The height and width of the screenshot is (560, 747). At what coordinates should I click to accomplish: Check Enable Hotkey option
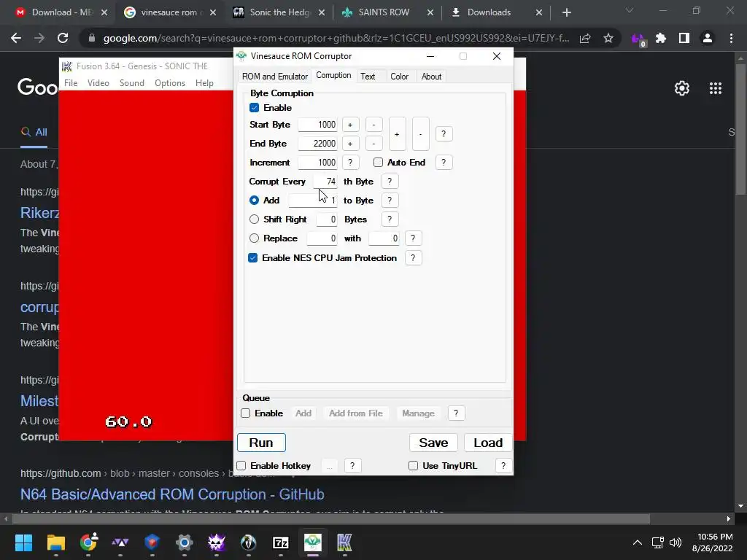(x=241, y=466)
